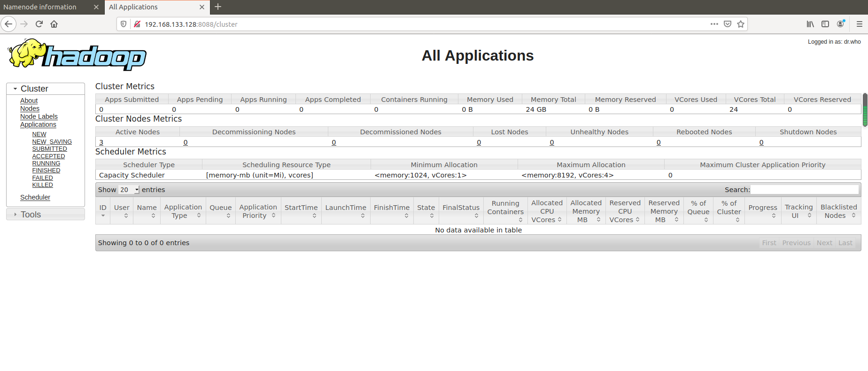
Task: Sort table by Application Priority column
Action: coord(258,211)
